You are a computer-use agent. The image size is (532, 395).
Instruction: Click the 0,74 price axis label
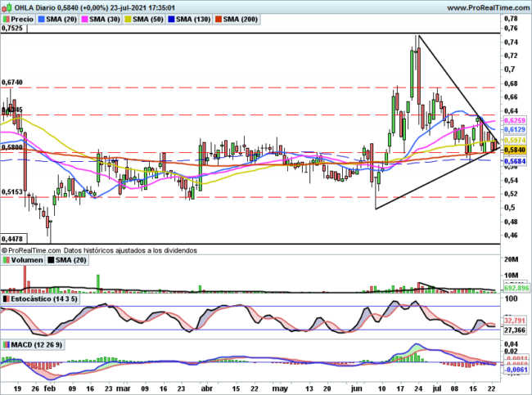pos(511,43)
